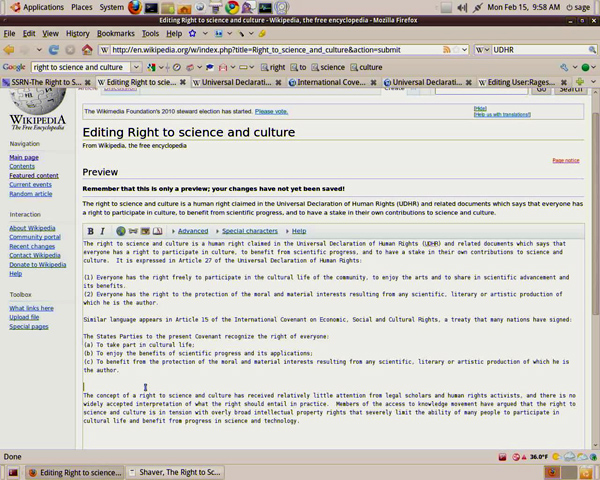Image resolution: width=600 pixels, height=480 pixels.
Task: Follow the 'Please vote' link in the banner
Action: [271, 111]
